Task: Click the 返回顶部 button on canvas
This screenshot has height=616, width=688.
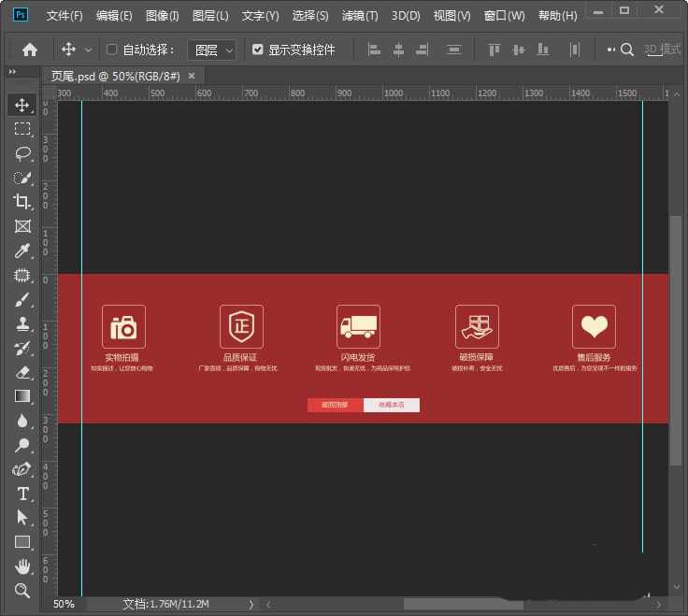Action: 335,405
